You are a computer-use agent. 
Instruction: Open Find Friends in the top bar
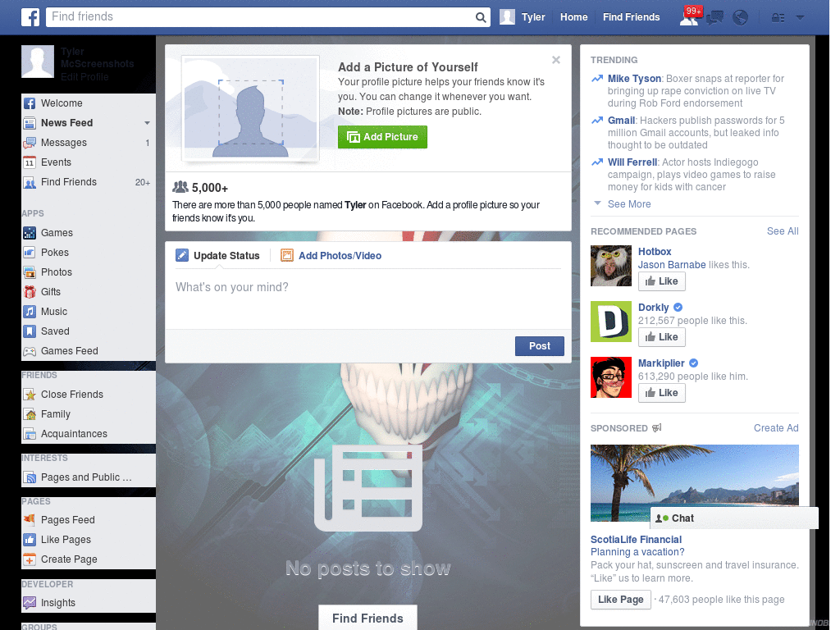pyautogui.click(x=631, y=17)
